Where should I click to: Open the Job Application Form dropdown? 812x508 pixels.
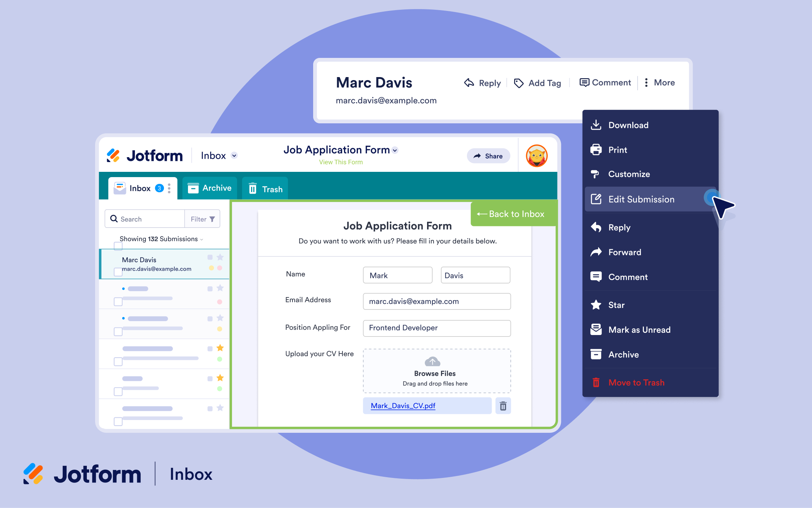coord(395,150)
